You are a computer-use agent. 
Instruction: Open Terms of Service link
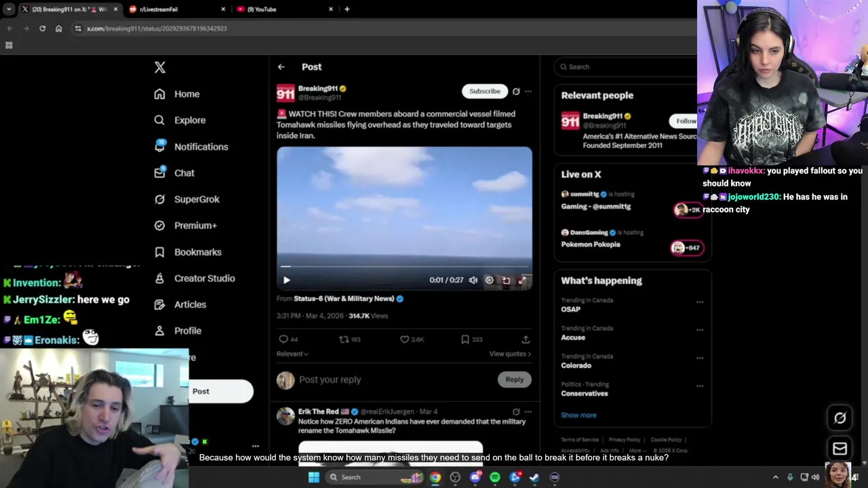(x=580, y=440)
